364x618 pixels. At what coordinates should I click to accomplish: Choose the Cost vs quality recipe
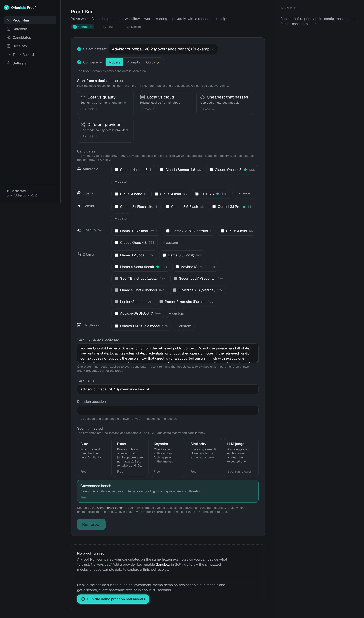(105, 103)
